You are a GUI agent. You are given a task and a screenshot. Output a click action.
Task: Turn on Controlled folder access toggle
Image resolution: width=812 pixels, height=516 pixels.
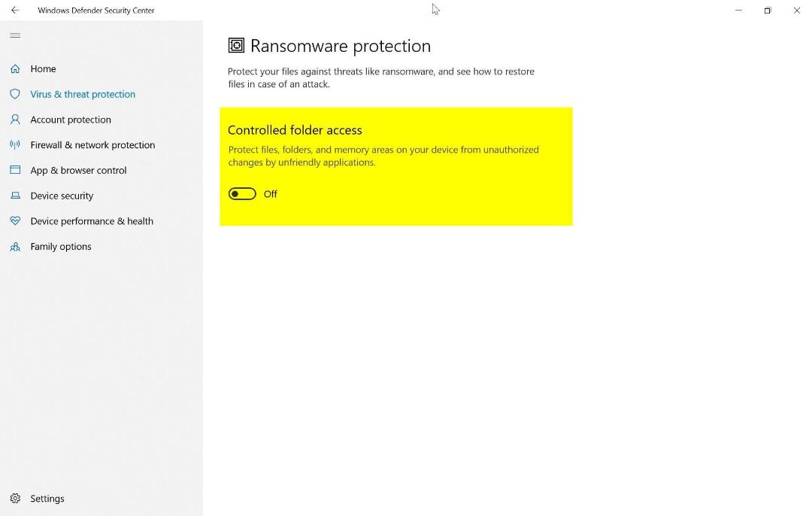pos(242,194)
